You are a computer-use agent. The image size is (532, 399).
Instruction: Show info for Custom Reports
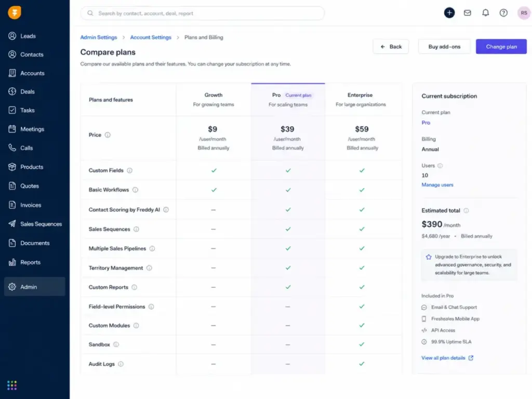(135, 287)
